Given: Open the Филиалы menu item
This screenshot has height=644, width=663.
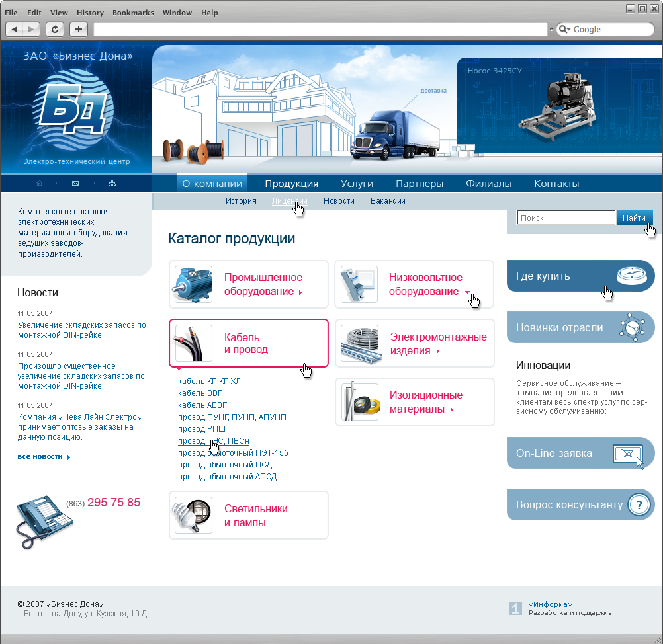Looking at the screenshot, I should tap(488, 184).
